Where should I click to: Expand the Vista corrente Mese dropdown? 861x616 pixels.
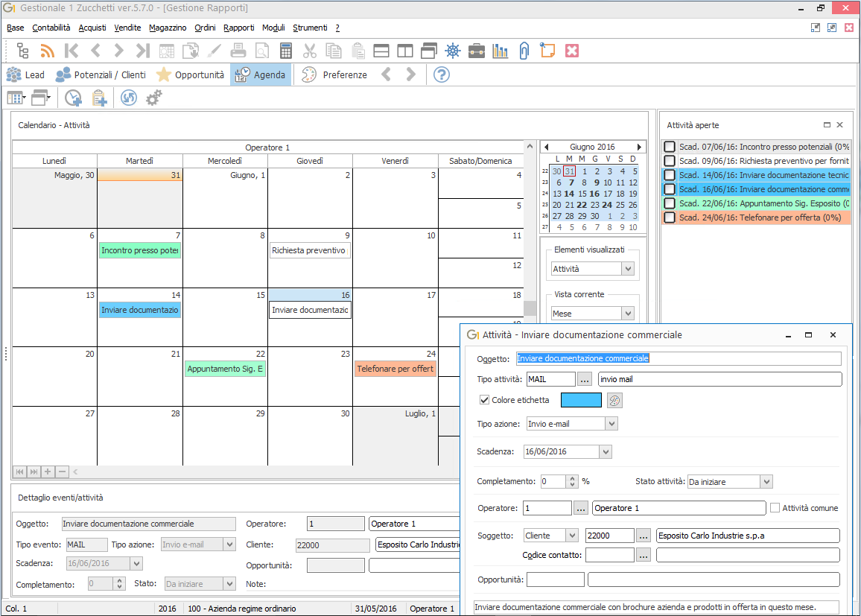[628, 313]
